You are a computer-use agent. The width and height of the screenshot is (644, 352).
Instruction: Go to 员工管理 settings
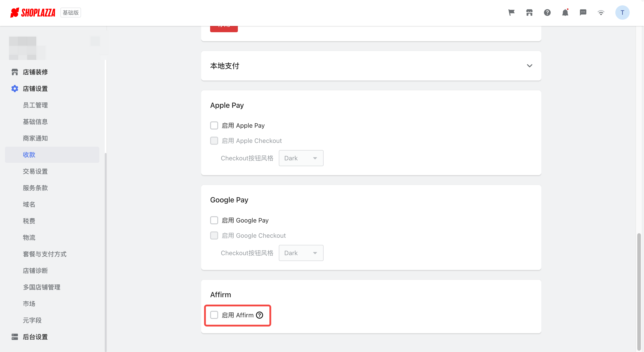pyautogui.click(x=35, y=105)
